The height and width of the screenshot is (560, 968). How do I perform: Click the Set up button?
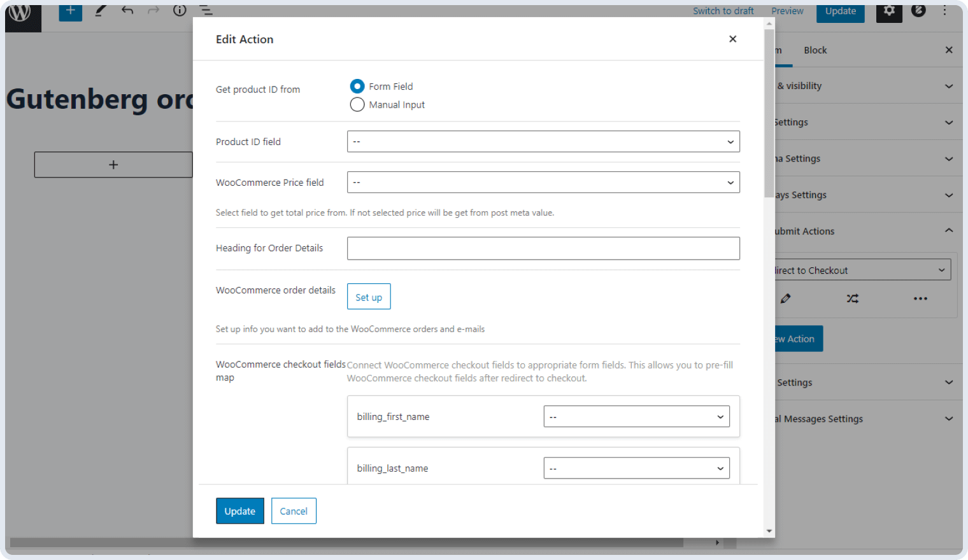[369, 297]
